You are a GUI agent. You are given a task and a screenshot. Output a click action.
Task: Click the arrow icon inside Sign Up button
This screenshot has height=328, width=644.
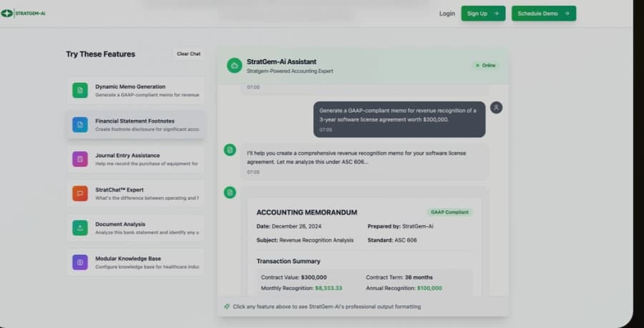[496, 14]
